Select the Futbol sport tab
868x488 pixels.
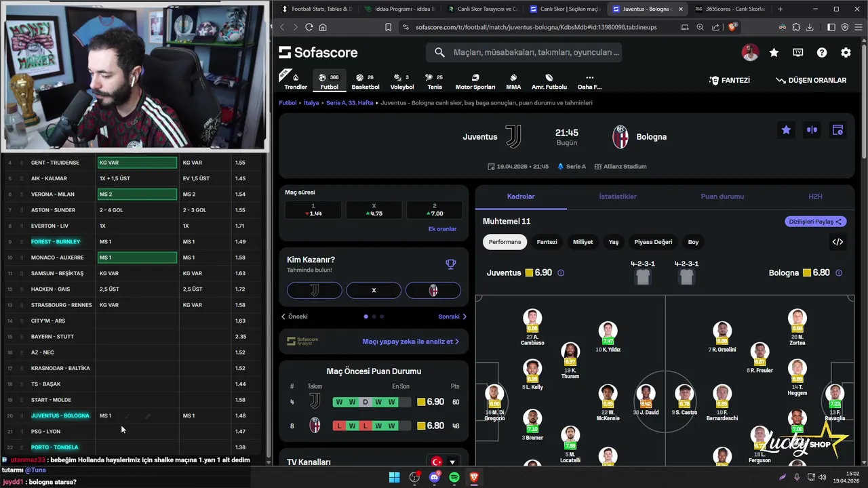click(x=329, y=81)
